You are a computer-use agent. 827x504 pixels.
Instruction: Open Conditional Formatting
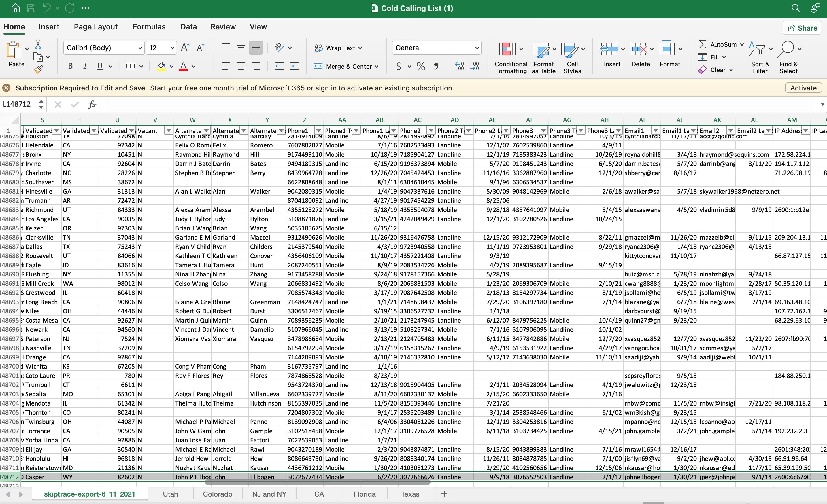click(511, 57)
